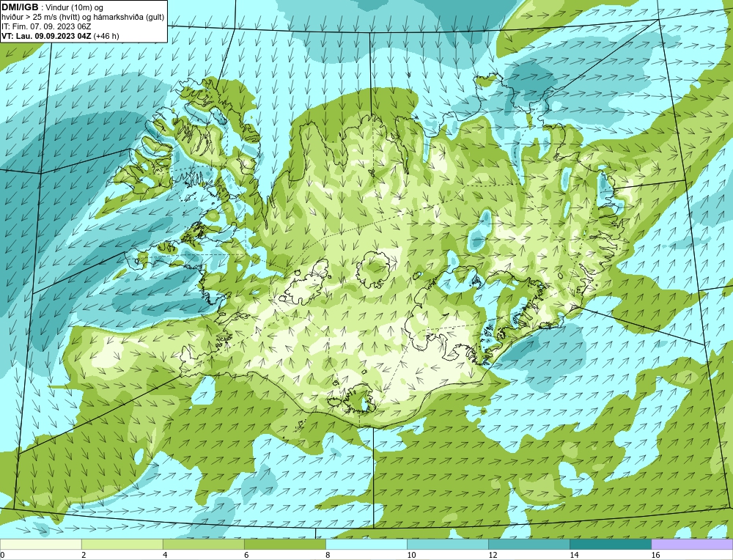The image size is (733, 560).
Task: Click the turquoise 10–12 m/s legend swatch
Action: click(447, 545)
